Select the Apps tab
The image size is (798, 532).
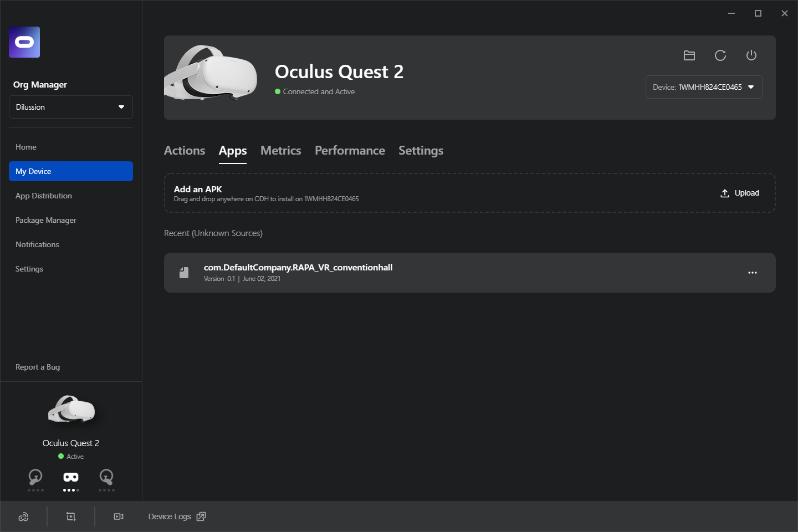(x=233, y=151)
